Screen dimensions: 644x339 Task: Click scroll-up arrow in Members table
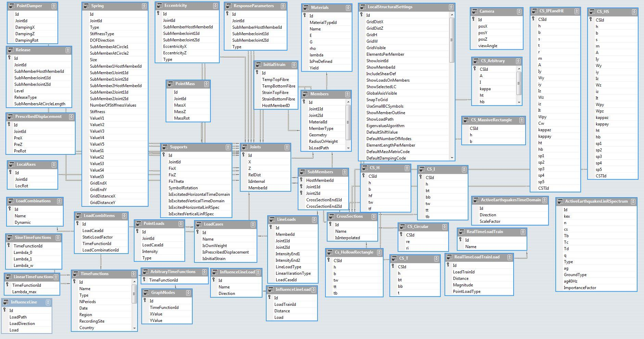point(348,102)
